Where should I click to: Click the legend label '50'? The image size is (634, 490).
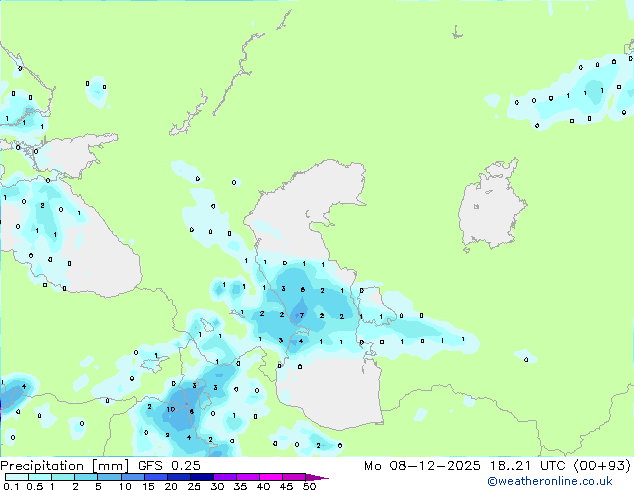click(x=309, y=486)
